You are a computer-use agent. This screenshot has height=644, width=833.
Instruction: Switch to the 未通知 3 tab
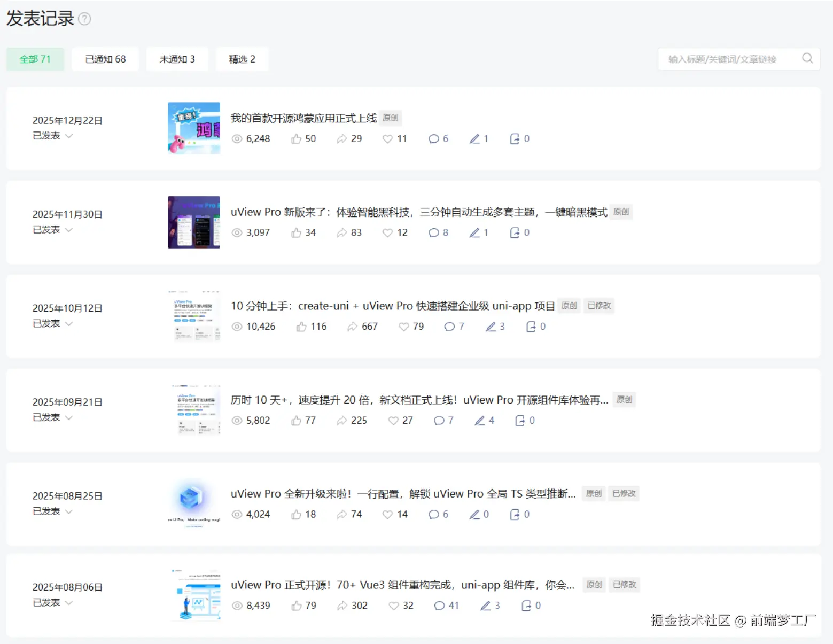click(177, 59)
